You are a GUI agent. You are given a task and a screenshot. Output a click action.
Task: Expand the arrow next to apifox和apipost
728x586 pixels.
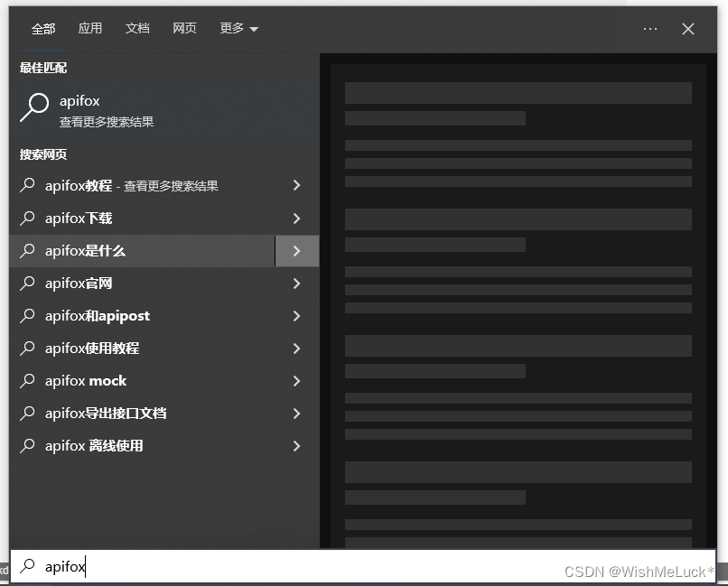pos(297,315)
